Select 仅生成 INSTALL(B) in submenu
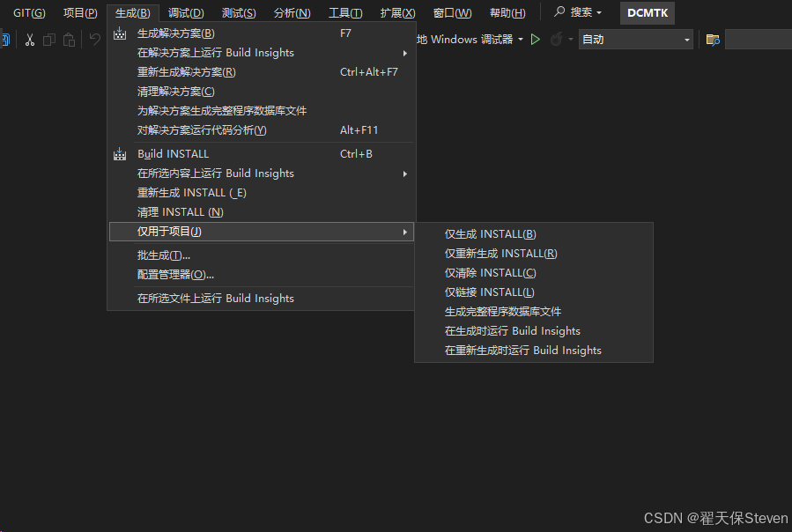Image resolution: width=792 pixels, height=532 pixels. coord(533,234)
